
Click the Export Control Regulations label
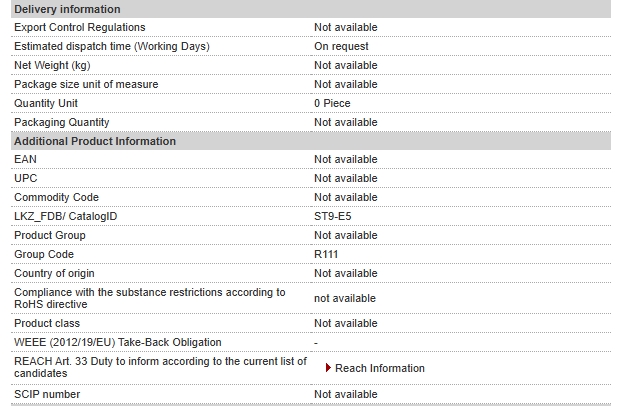click(x=80, y=27)
